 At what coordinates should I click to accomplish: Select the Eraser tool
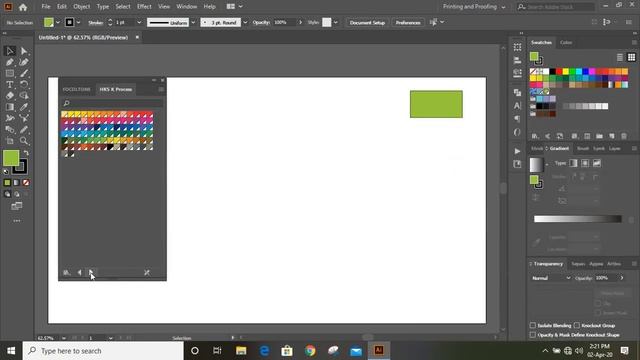tap(10, 96)
